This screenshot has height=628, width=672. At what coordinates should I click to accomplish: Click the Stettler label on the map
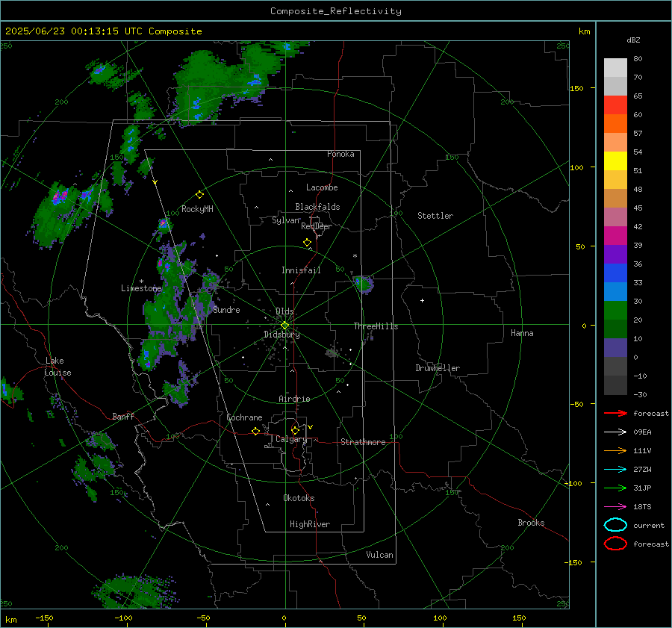click(435, 216)
